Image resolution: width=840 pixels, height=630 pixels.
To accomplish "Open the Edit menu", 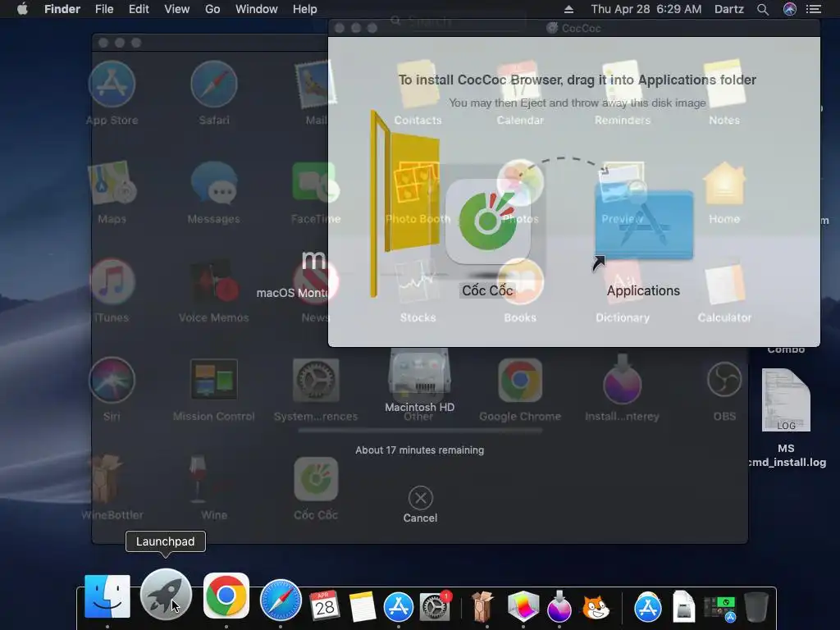I will tap(139, 9).
